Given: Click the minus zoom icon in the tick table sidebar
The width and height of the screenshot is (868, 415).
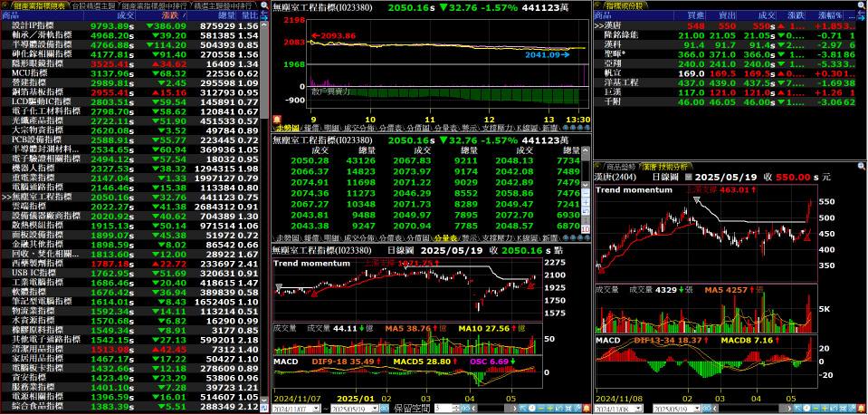Looking at the screenshot, I should click(586, 193).
